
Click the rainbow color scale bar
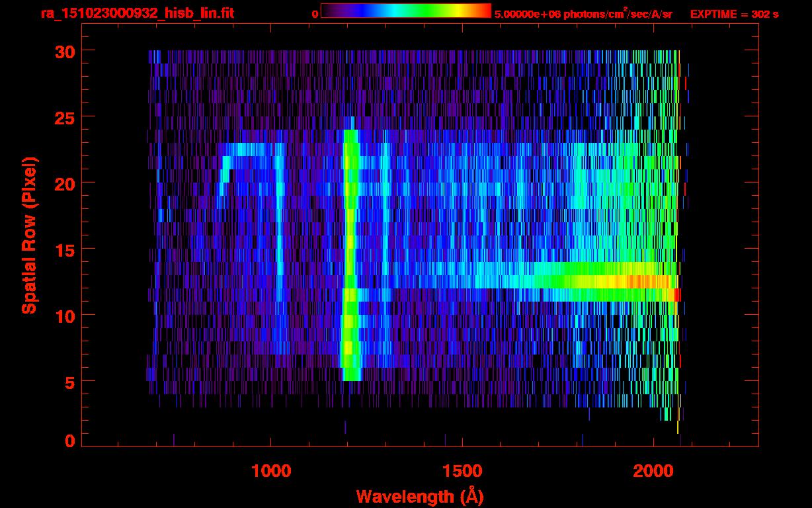coord(406,11)
